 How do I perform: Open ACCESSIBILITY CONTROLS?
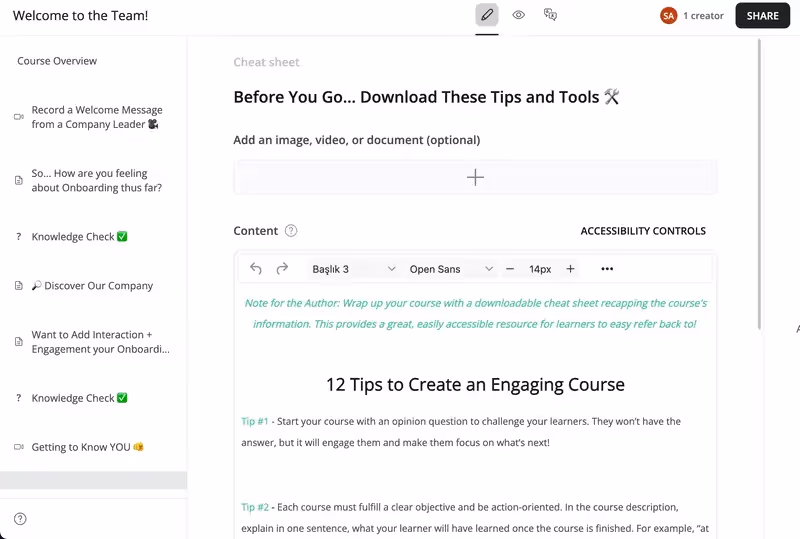[x=643, y=231]
